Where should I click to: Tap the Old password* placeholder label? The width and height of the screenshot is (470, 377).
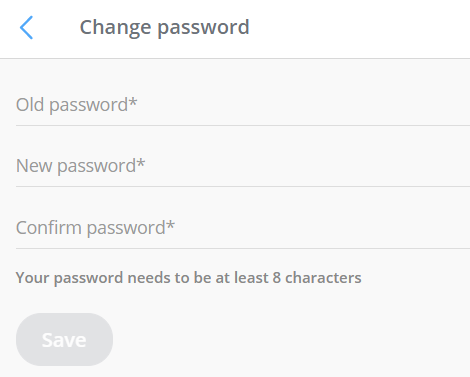77,105
